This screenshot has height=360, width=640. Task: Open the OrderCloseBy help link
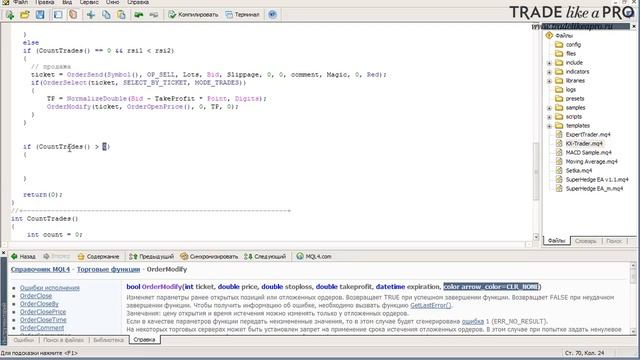(39, 304)
